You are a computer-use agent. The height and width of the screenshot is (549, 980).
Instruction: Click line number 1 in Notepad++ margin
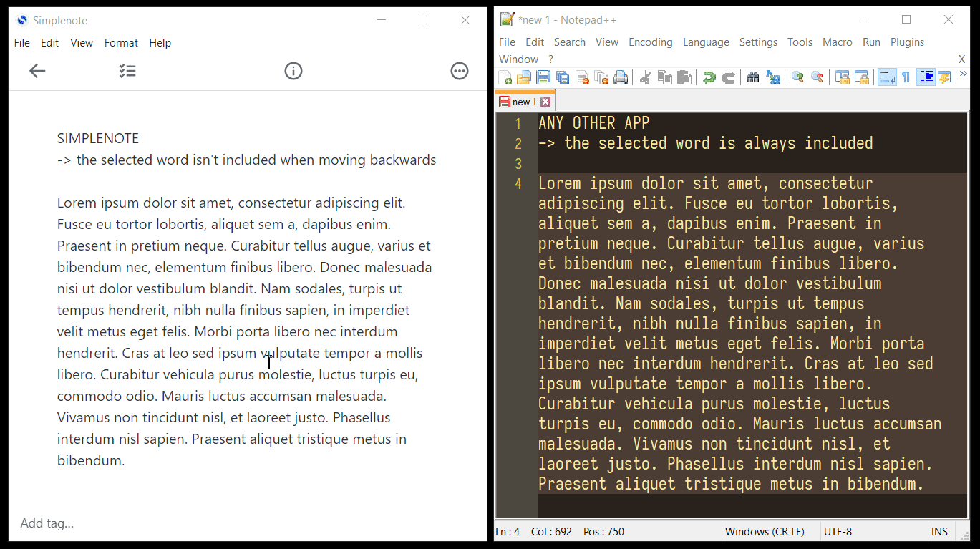click(518, 124)
